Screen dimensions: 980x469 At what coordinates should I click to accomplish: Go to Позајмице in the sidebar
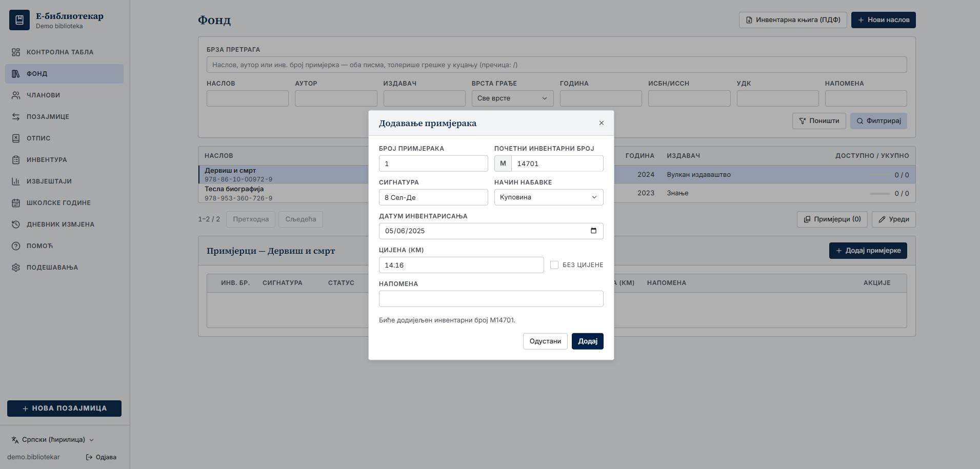(64, 117)
